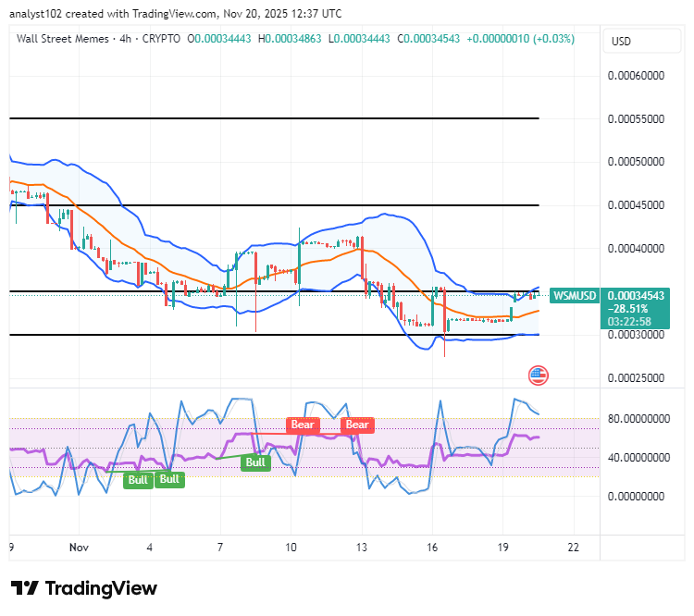Click the US flag economic event icon
Viewport: 694px width, 616px height.
click(x=539, y=376)
